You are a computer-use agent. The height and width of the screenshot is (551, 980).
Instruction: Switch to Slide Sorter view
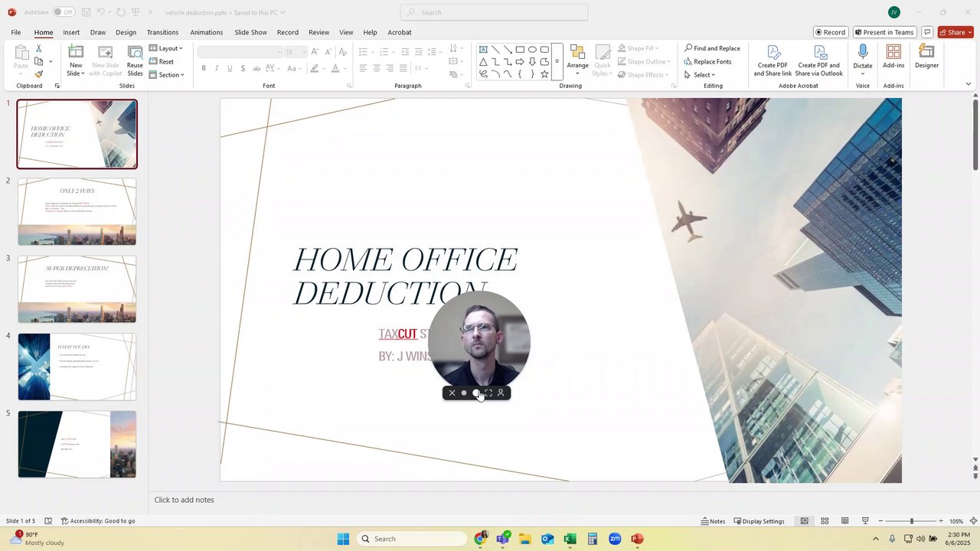[825, 521]
